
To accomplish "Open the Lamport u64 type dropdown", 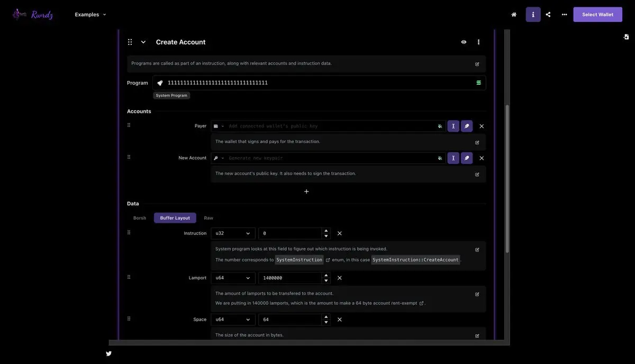I will coord(233,278).
